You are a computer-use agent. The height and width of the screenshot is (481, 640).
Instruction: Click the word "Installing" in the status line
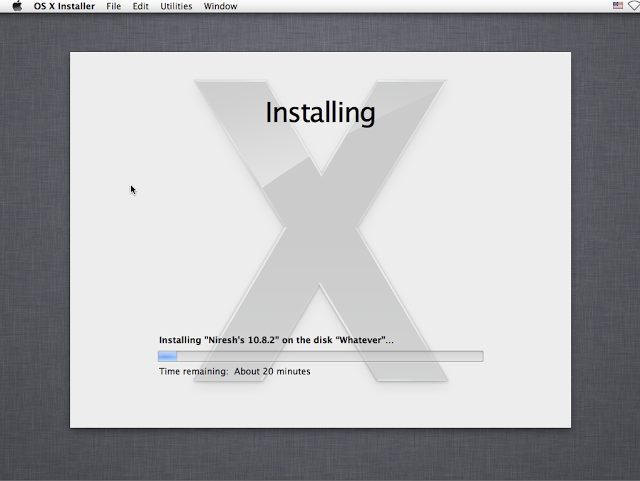[x=180, y=340]
